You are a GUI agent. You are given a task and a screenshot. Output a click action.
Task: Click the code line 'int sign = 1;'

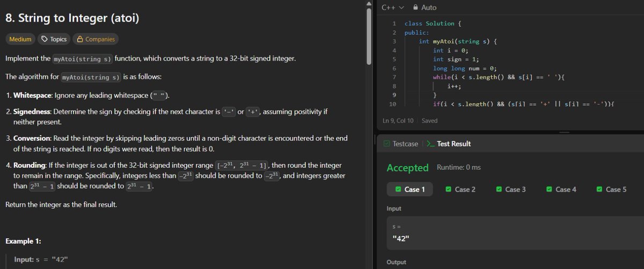456,59
